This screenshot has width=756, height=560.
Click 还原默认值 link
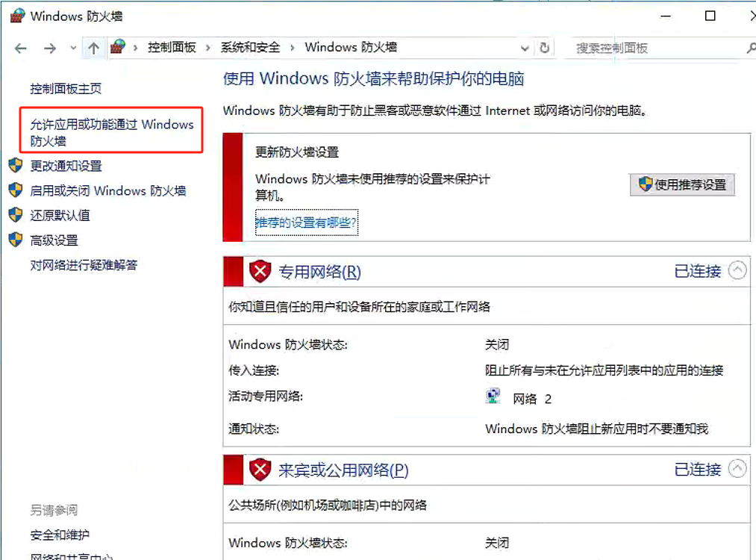(60, 215)
